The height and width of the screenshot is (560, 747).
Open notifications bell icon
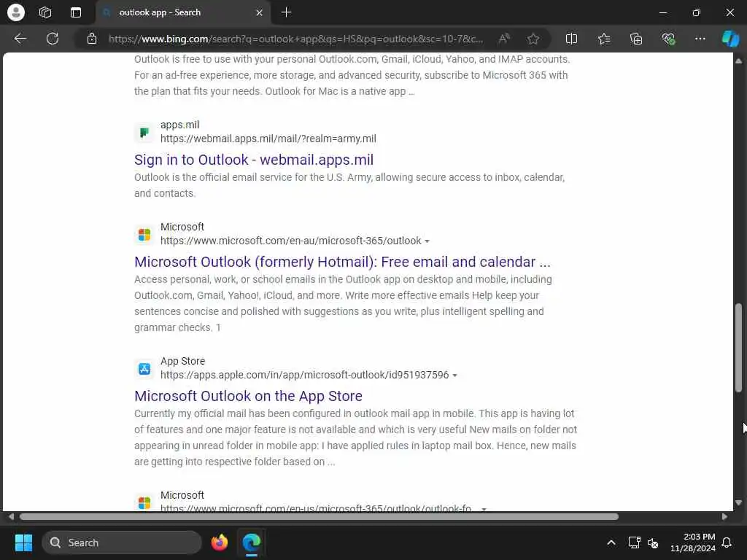[x=727, y=542]
